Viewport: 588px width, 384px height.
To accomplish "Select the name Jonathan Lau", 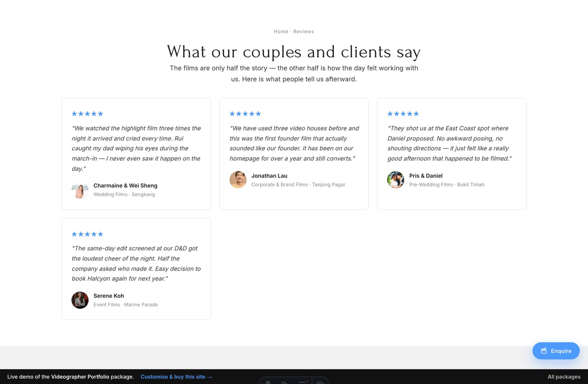I will pos(269,175).
